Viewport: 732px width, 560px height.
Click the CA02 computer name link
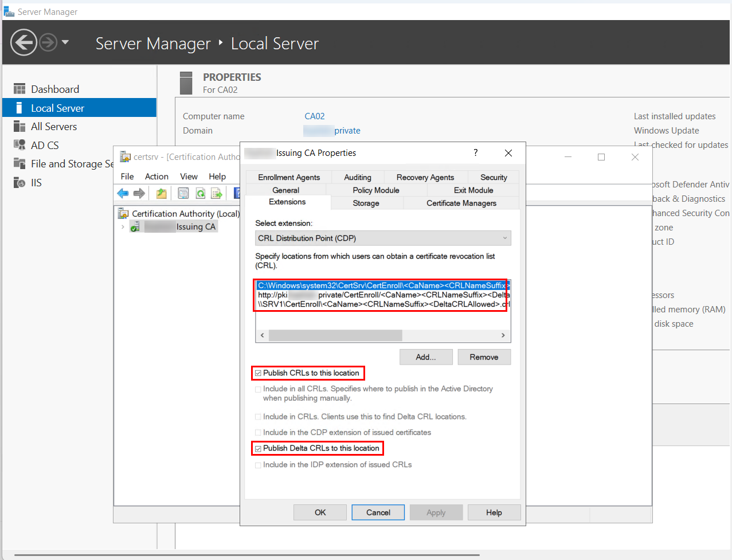(315, 116)
